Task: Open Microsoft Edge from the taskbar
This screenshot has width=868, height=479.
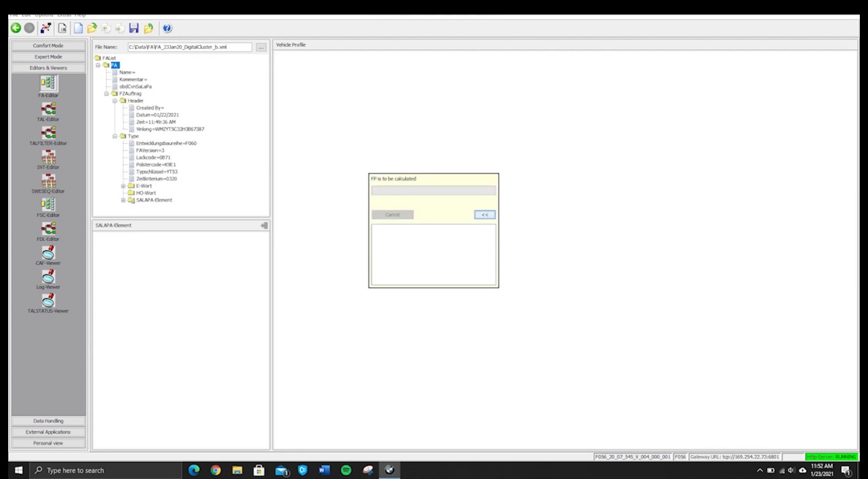Action: point(194,470)
